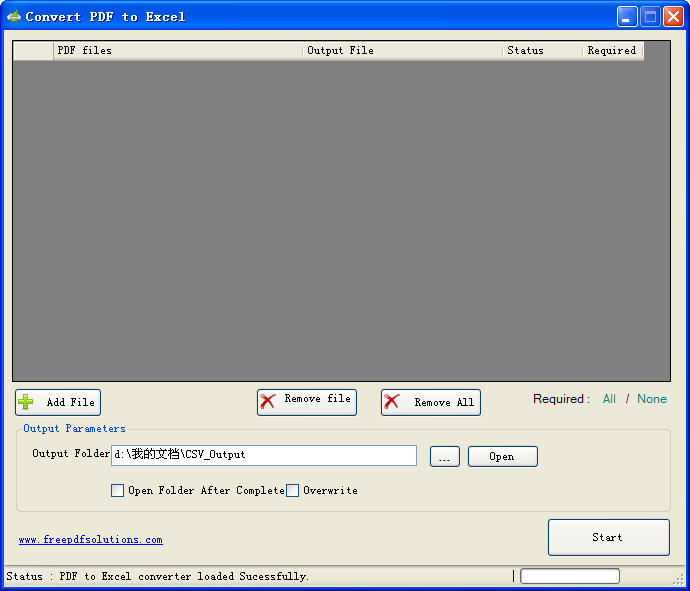Click the Output File column header
The image size is (690, 591).
coord(402,50)
